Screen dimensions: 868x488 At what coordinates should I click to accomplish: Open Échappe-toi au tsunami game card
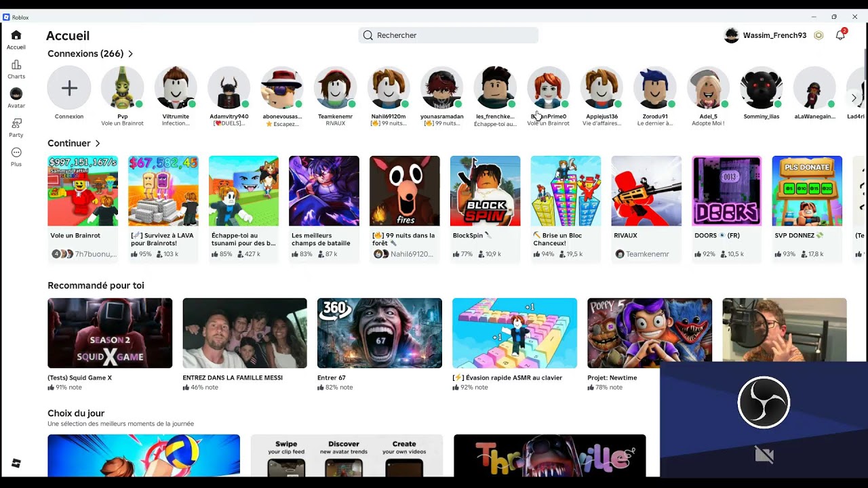tap(243, 208)
